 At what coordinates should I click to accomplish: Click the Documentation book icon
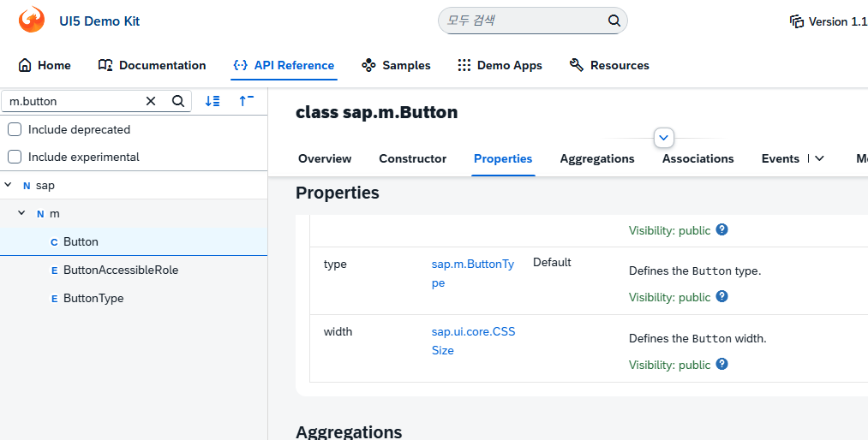[105, 65]
